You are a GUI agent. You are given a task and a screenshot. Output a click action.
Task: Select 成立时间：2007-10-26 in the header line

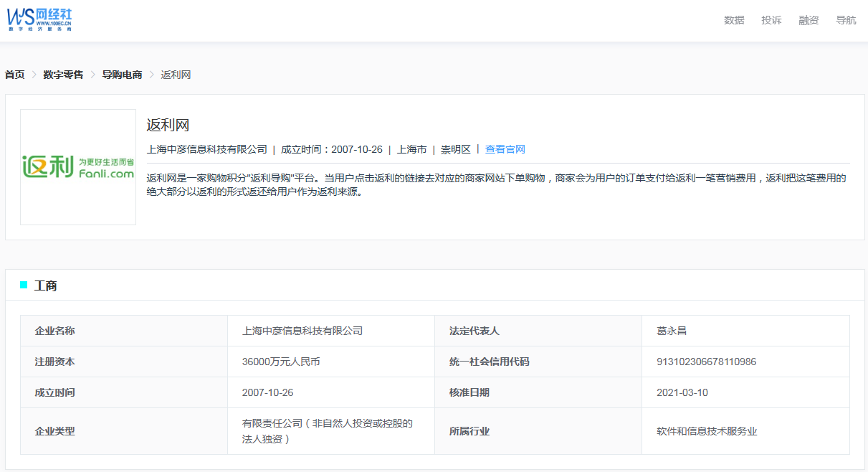pos(332,149)
